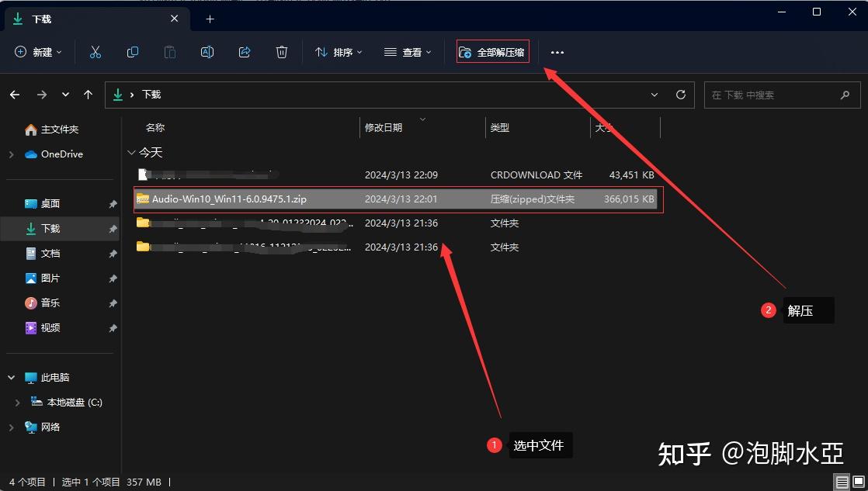
Task: Click the pin icon beside 下载
Action: 113,229
